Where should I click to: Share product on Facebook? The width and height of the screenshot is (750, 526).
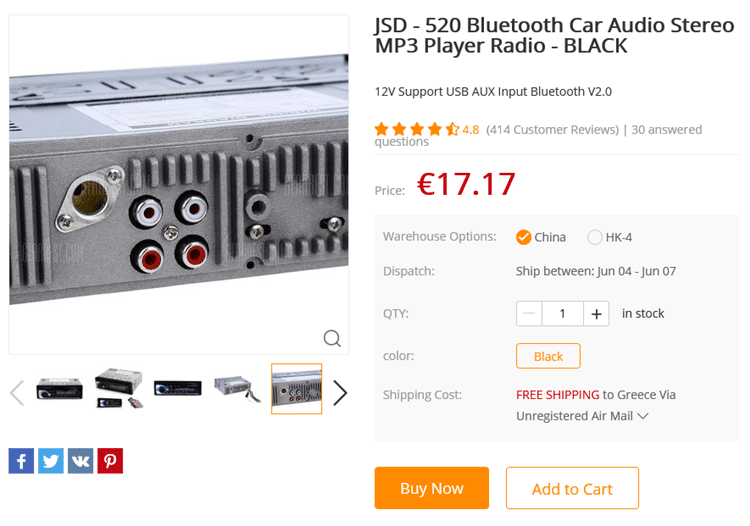click(x=21, y=460)
